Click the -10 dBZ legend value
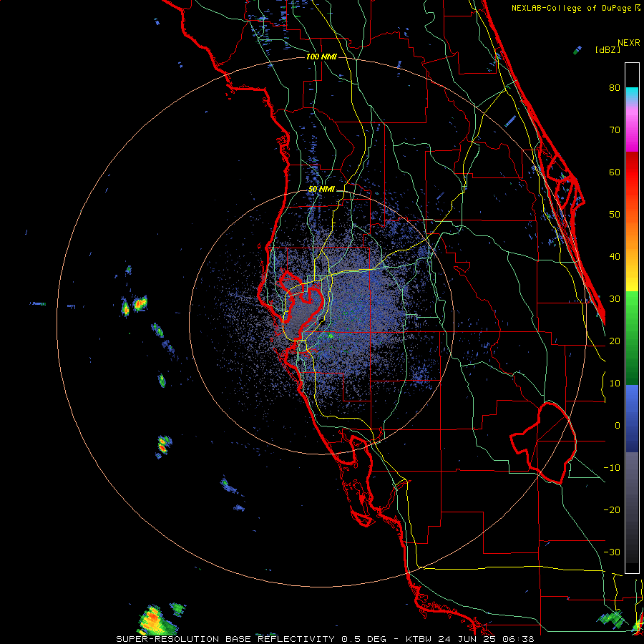This screenshot has height=644, width=644. click(x=612, y=468)
